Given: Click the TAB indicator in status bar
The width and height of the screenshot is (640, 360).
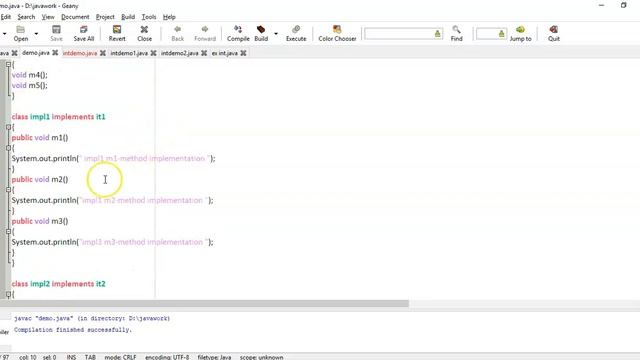Looking at the screenshot, I should coord(90,357).
